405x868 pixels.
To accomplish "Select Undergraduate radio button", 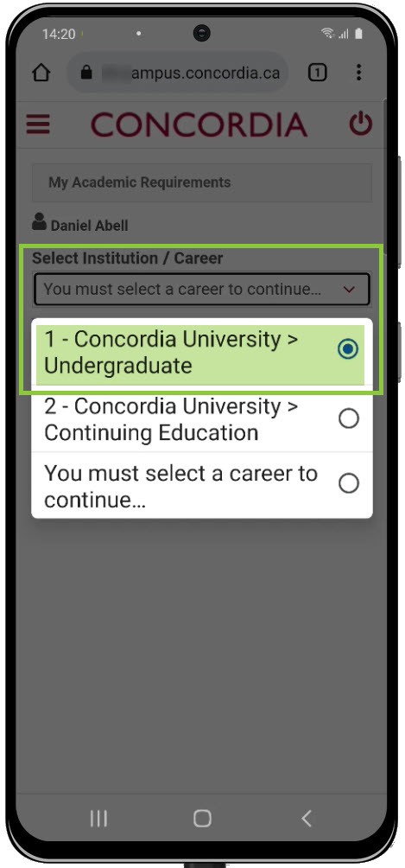I will 349,349.
